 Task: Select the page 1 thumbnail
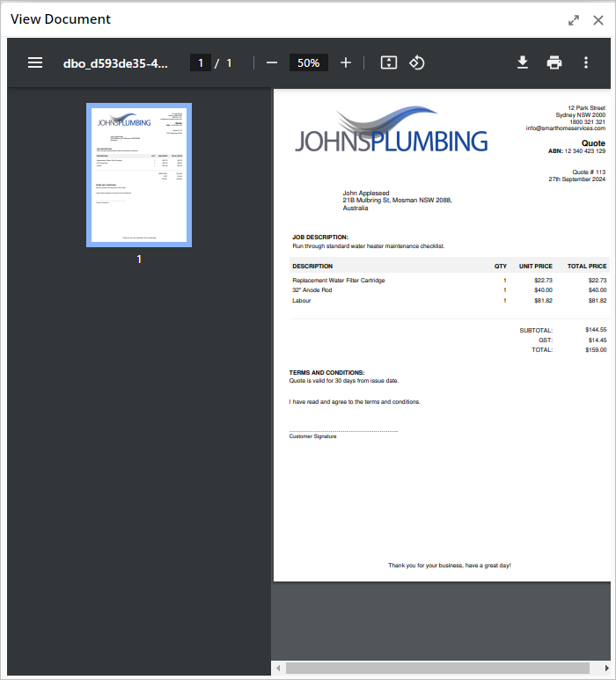pyautogui.click(x=139, y=175)
